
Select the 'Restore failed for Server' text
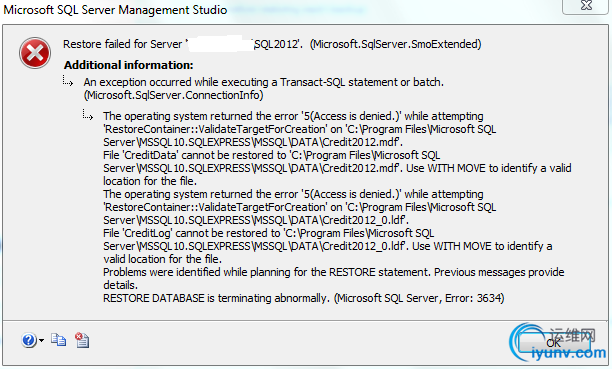pos(123,44)
